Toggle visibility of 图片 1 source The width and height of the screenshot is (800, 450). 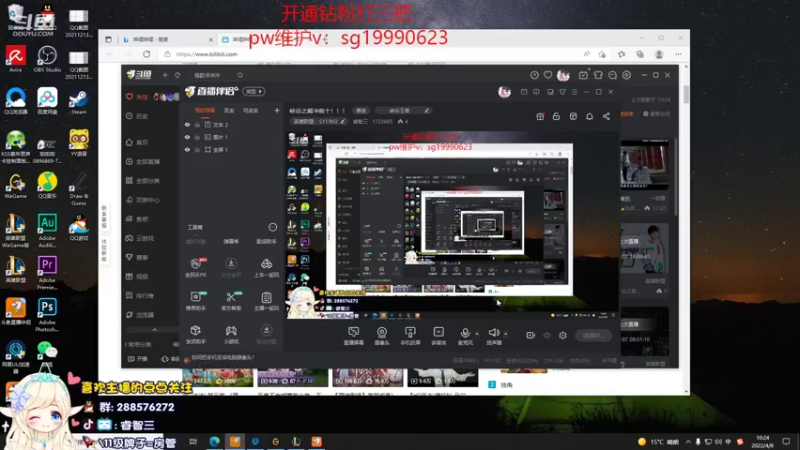[187, 137]
